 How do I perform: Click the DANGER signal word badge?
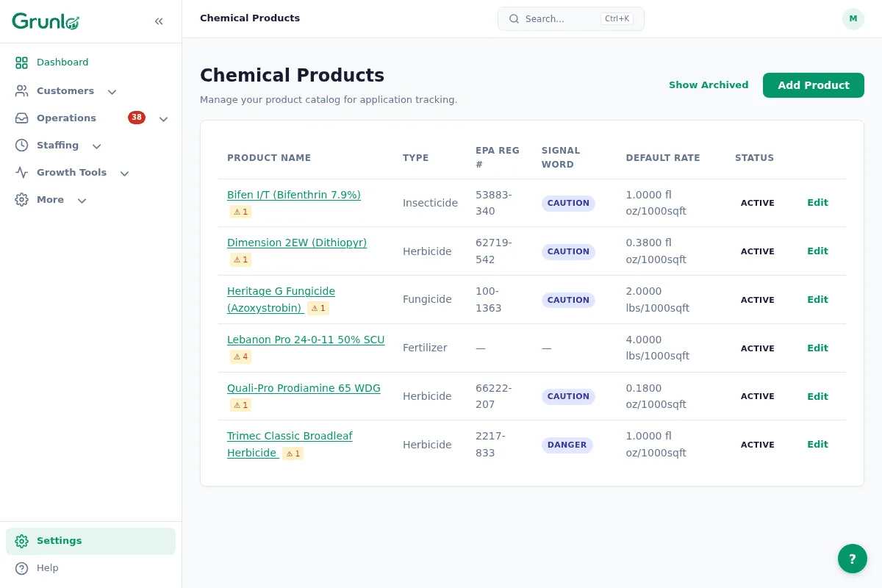[x=567, y=445]
